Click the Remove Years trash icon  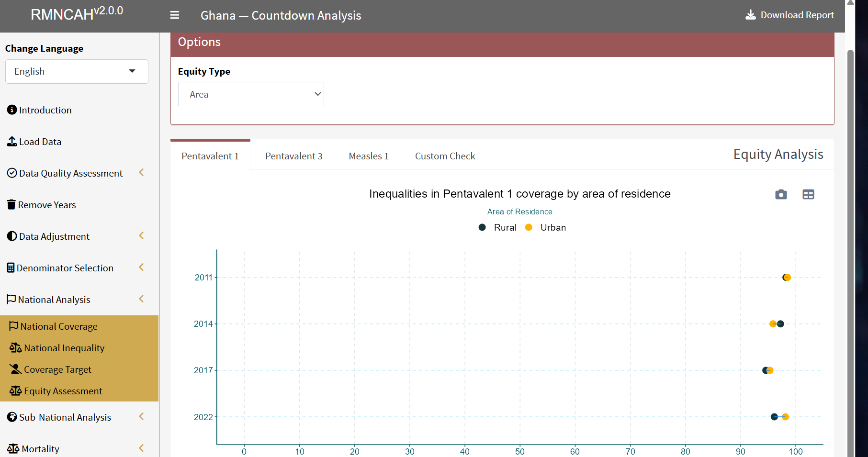(x=11, y=204)
